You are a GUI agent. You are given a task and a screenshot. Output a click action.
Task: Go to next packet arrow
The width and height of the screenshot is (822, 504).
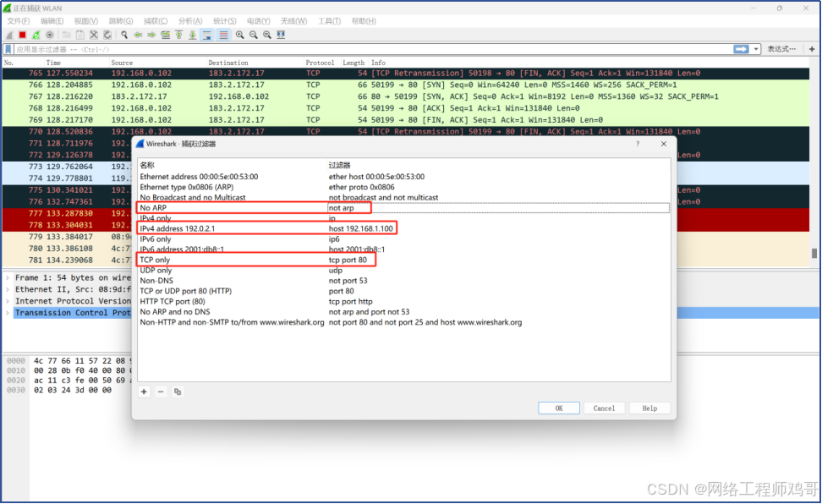point(151,36)
